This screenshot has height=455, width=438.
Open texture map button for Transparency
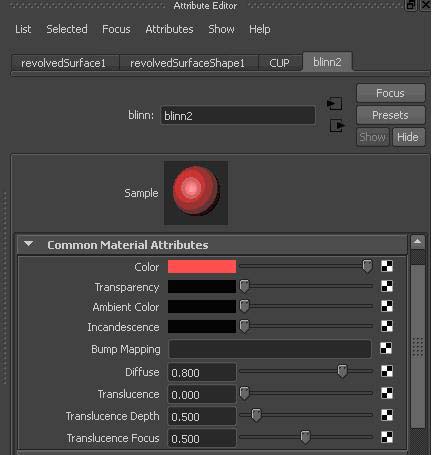tap(387, 286)
